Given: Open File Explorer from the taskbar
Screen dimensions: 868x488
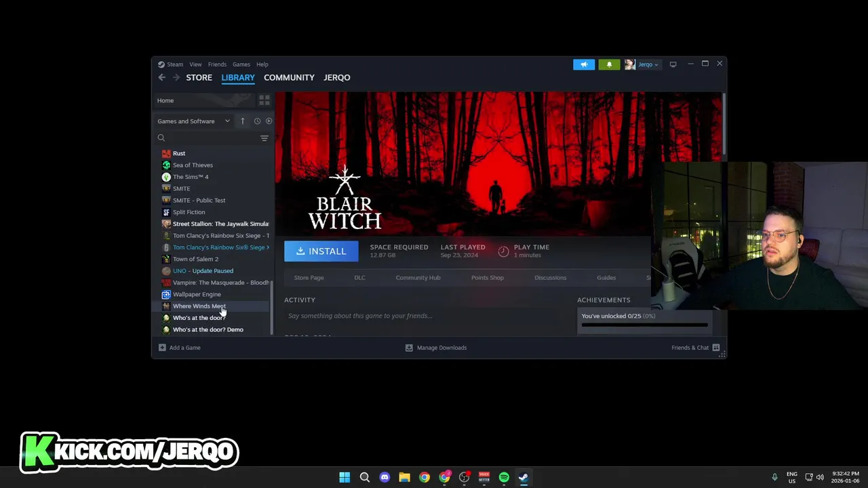Looking at the screenshot, I should coord(404,477).
